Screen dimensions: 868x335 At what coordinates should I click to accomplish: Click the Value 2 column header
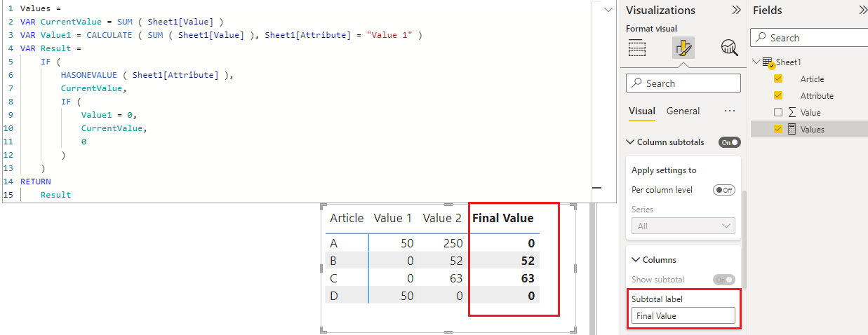442,218
